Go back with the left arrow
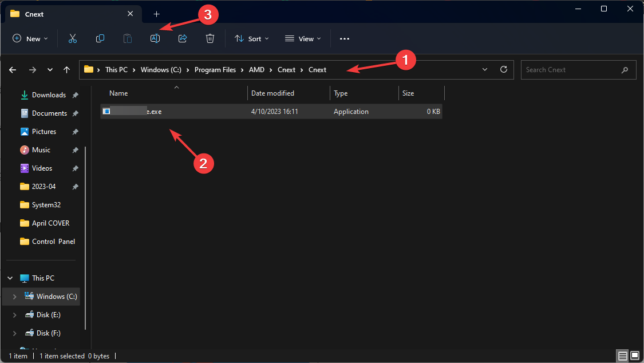 [x=13, y=70]
